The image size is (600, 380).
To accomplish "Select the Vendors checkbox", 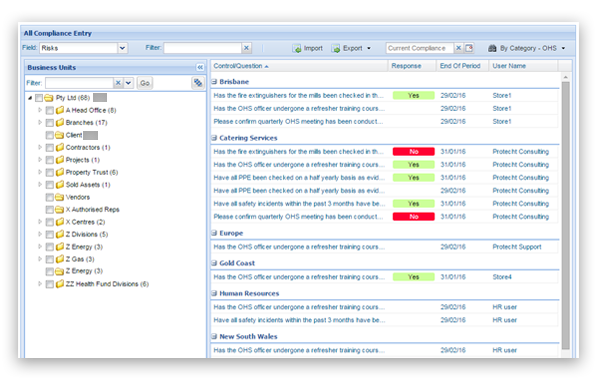I will click(49, 197).
